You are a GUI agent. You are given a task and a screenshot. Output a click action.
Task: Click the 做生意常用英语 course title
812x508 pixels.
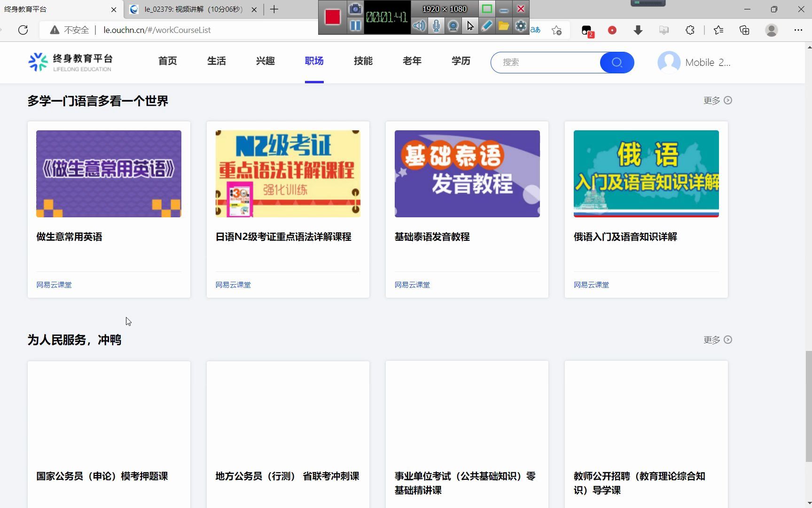click(x=69, y=237)
